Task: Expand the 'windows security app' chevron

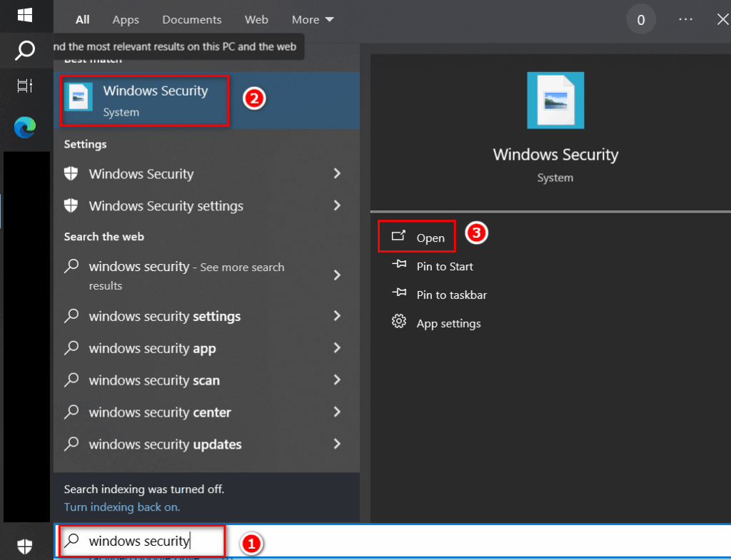Action: pos(337,348)
